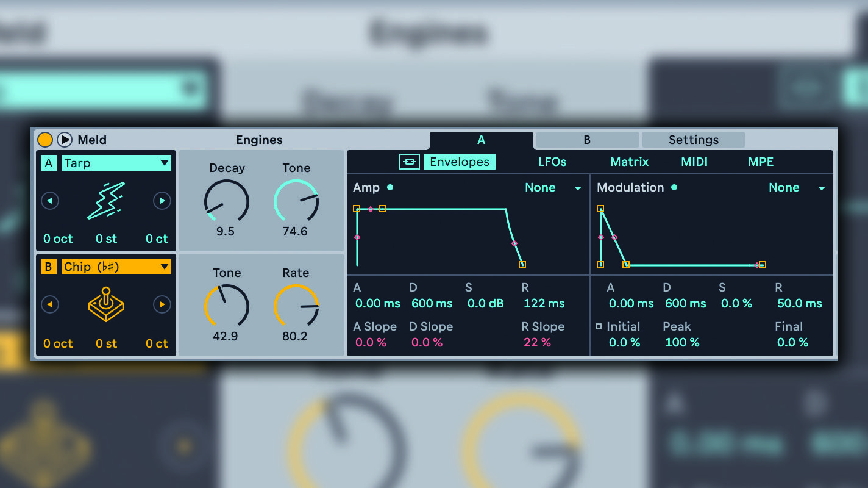The height and width of the screenshot is (488, 868).
Task: Open the Matrix view
Action: pos(629,162)
